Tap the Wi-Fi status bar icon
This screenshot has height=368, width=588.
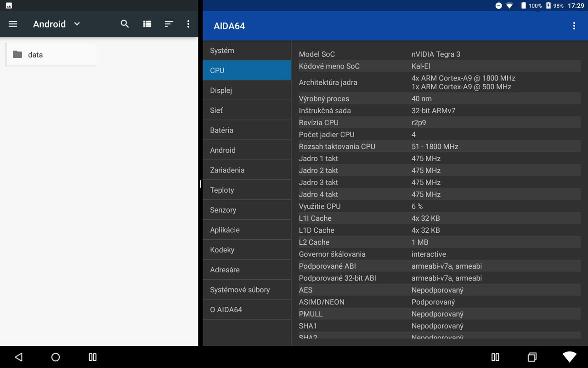point(509,6)
